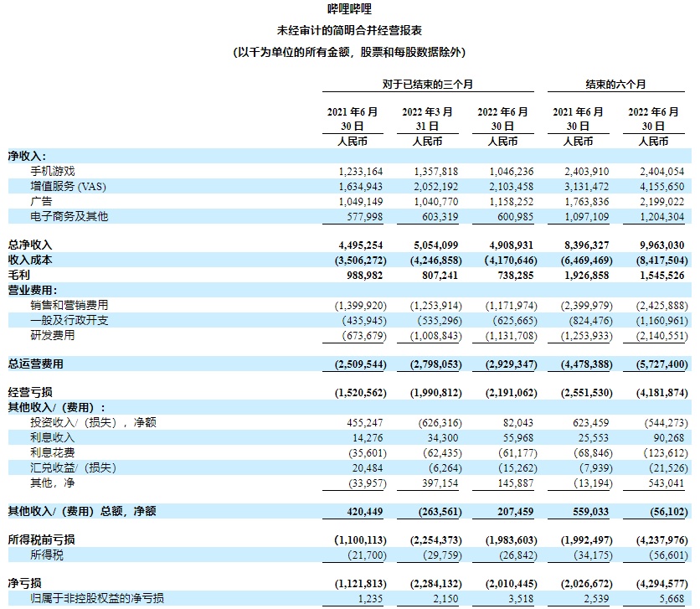
Task: Click the row label 总净收入
Action: tap(30, 245)
